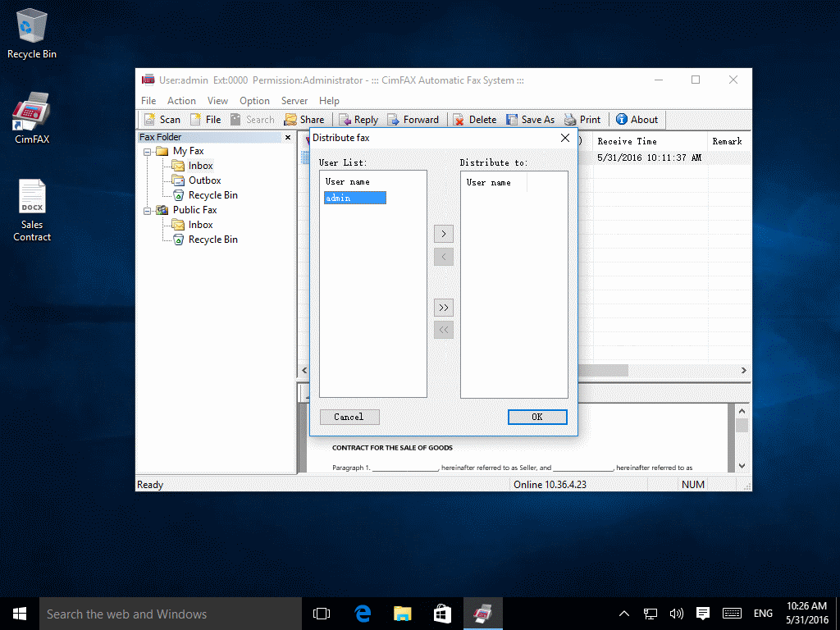Open the Option menu
This screenshot has height=630, width=840.
tap(254, 101)
